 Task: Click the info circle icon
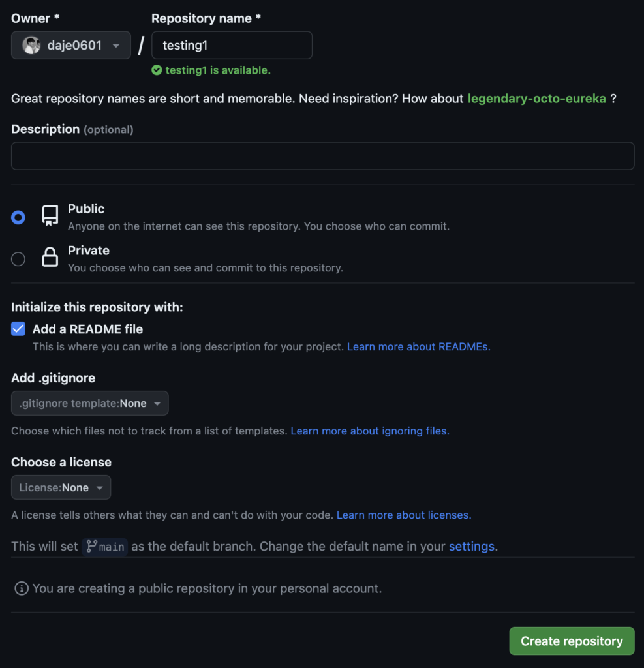click(22, 588)
